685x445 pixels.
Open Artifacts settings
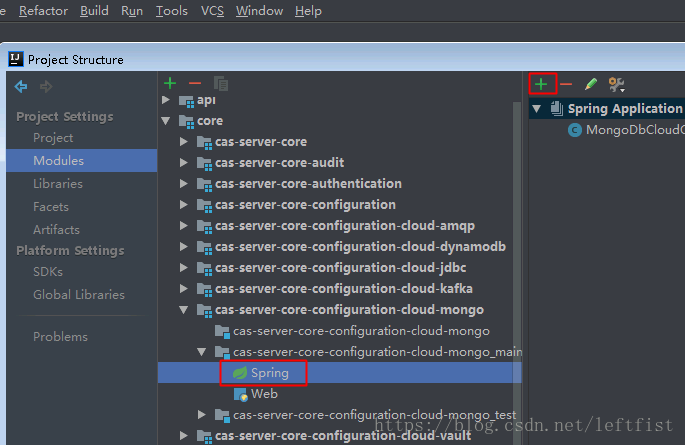click(x=56, y=230)
